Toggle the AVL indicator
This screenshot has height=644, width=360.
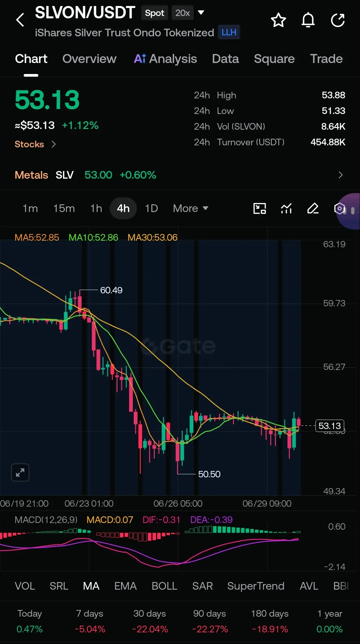coord(309,586)
